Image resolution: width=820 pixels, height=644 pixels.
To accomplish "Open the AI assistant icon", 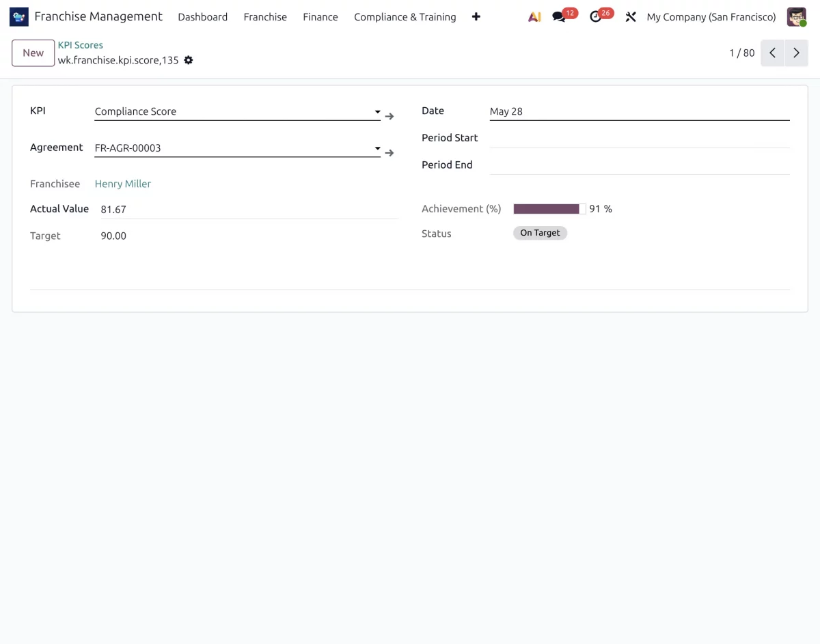I will (x=534, y=17).
